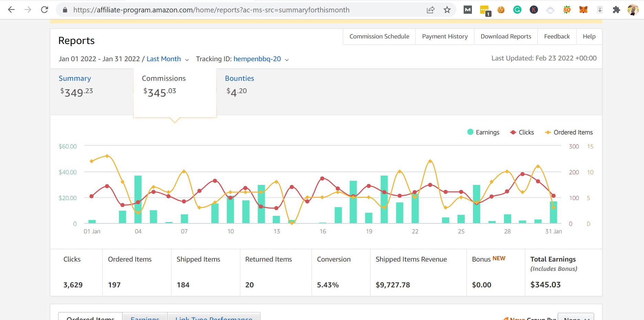Switch to the Summary tab
This screenshot has width=644, height=320.
[x=92, y=91]
